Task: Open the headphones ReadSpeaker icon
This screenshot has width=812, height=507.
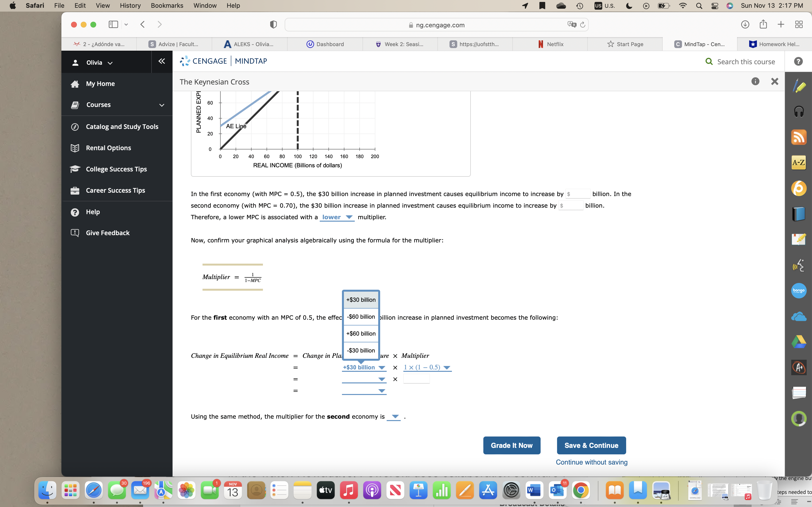Action: [798, 111]
